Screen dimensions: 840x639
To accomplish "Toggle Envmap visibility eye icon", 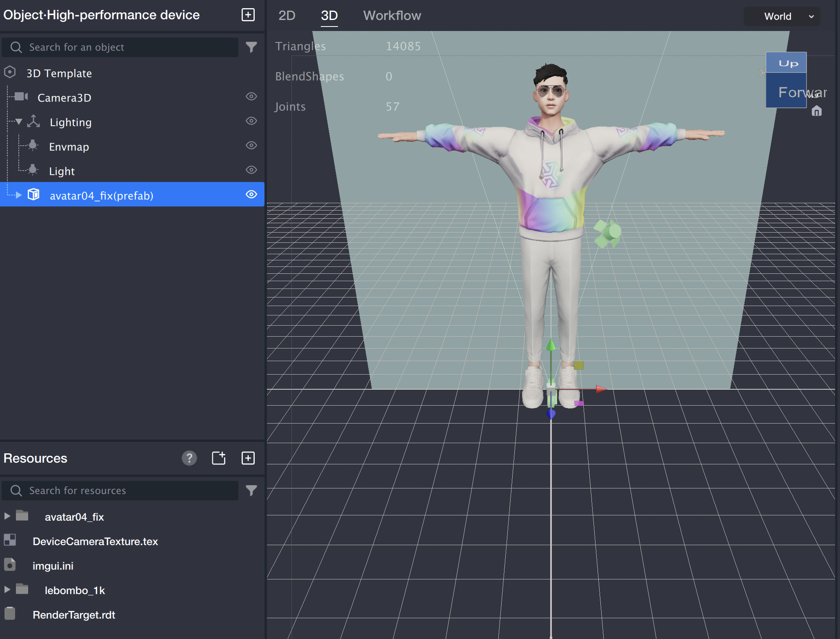I will (251, 145).
